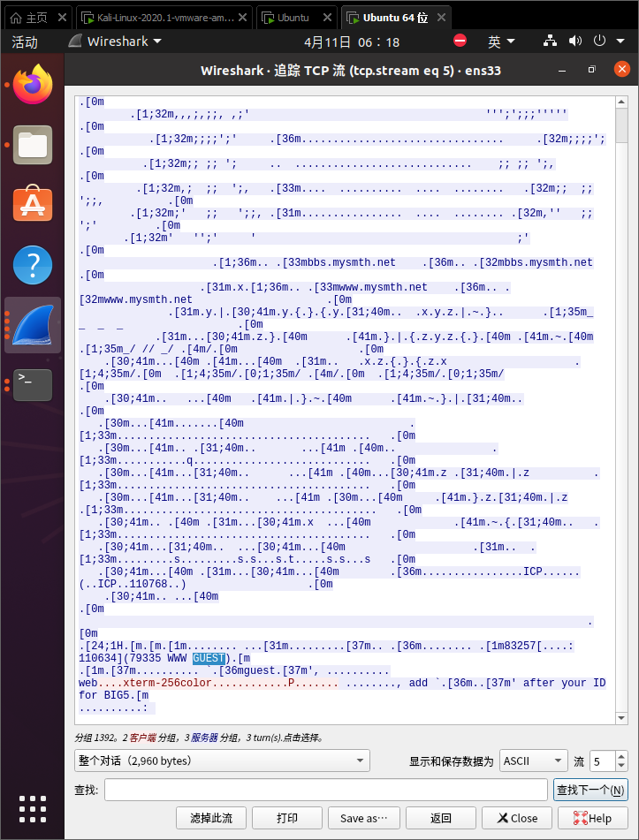The height and width of the screenshot is (840, 639).
Task: Click the 查找下一个(N) button
Action: pos(590,790)
